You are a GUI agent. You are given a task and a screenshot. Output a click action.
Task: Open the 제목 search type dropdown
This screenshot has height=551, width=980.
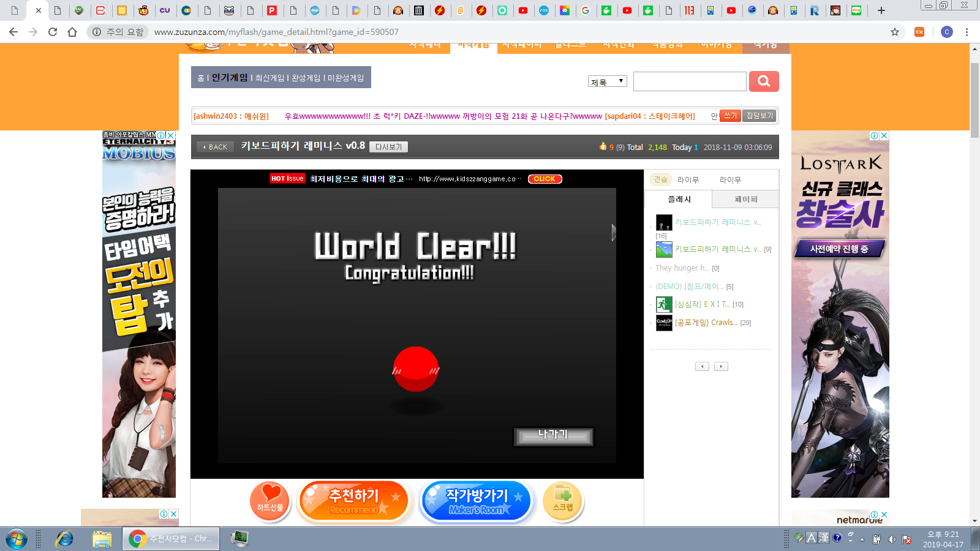point(608,81)
